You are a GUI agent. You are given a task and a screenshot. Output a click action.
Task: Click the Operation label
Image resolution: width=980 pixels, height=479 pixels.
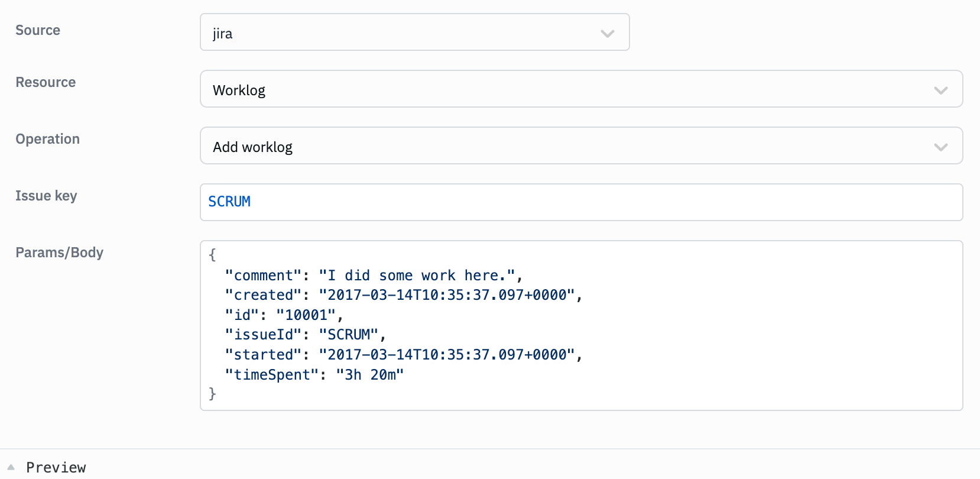point(47,139)
